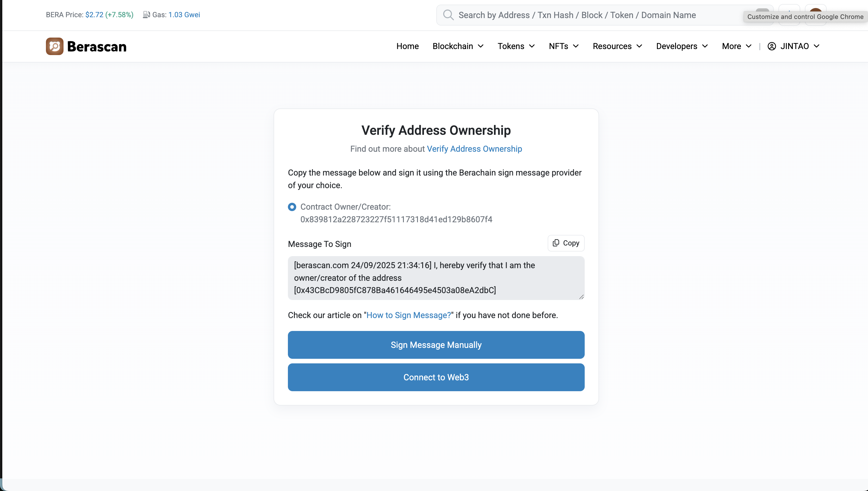Select the Contract Owner/Creator radio button

pos(292,207)
